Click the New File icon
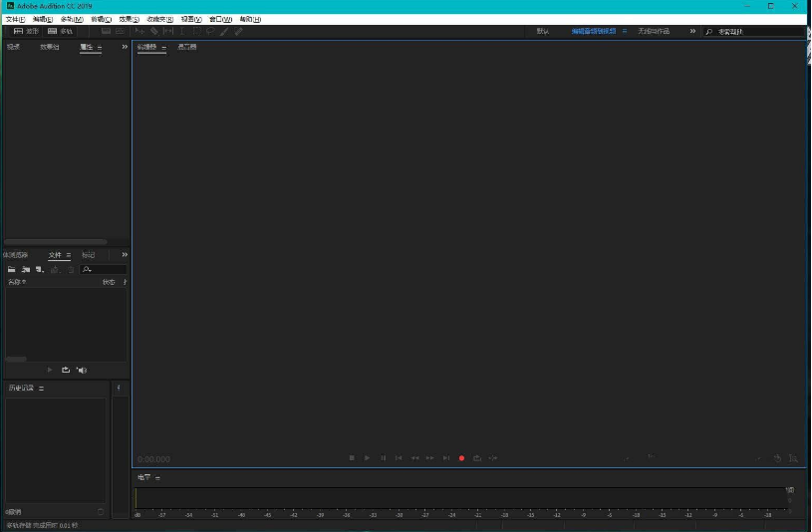The width and height of the screenshot is (812, 532). (40, 269)
